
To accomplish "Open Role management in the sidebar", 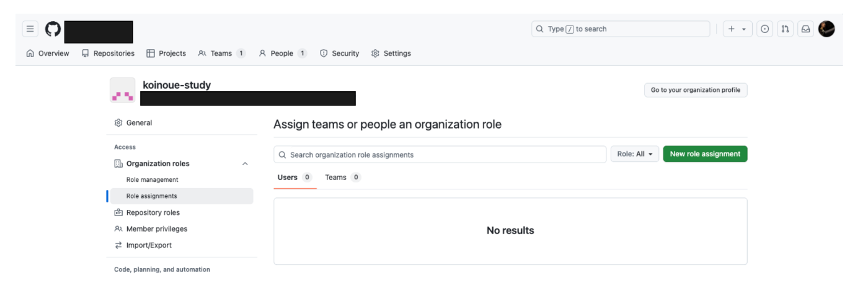I will (x=152, y=180).
